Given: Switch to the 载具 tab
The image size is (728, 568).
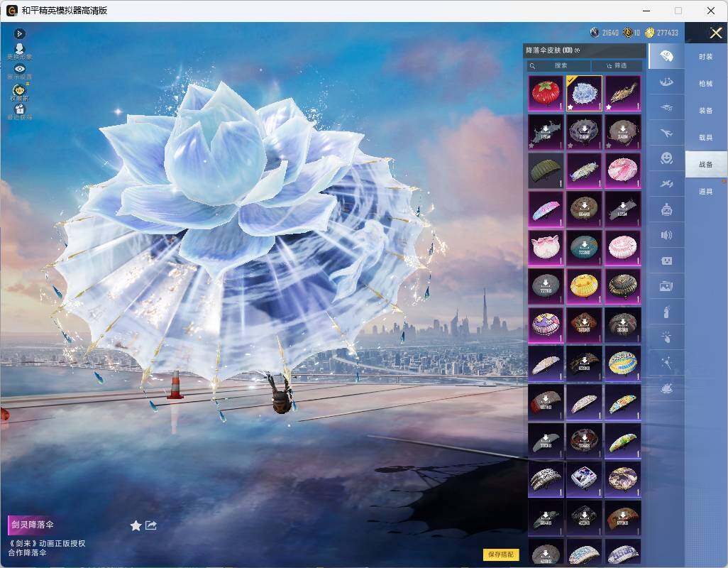Looking at the screenshot, I should point(706,138).
